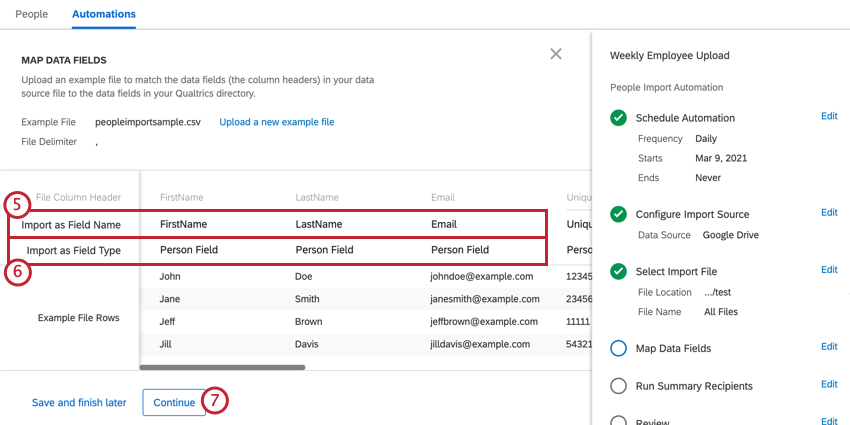The image size is (850, 425).
Task: Select the Run Summary Recipients step circle
Action: [619, 386]
